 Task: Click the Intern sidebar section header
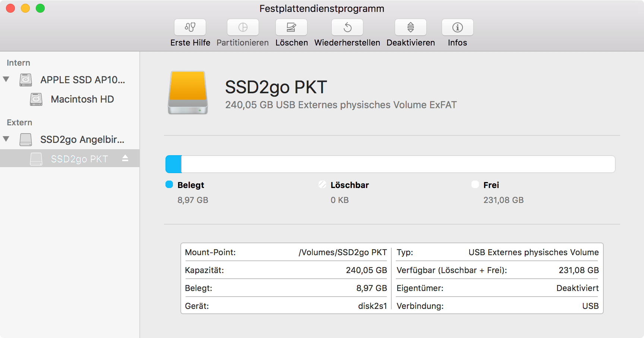(18, 63)
